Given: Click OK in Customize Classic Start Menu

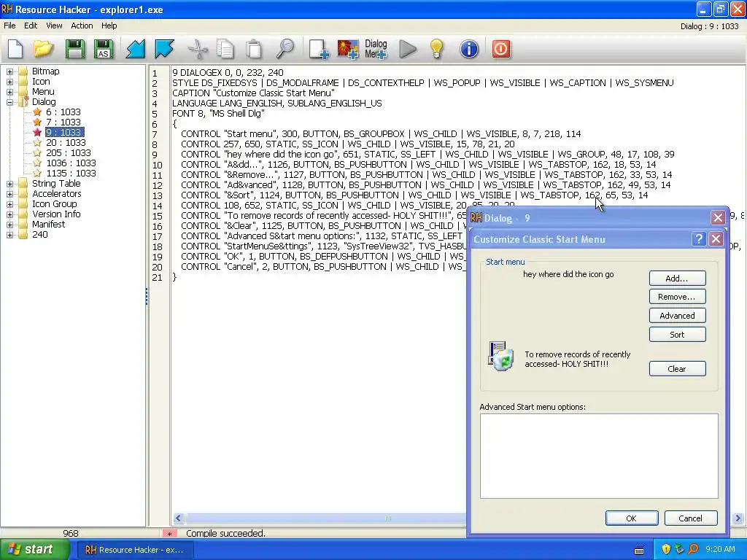Looking at the screenshot, I should (632, 518).
